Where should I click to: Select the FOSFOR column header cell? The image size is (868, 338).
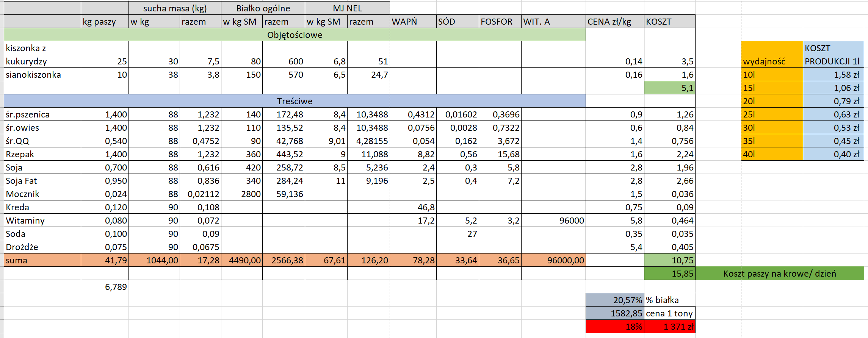(x=500, y=22)
